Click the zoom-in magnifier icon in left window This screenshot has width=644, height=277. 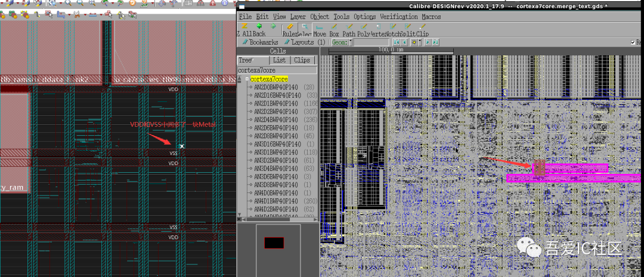click(68, 3)
